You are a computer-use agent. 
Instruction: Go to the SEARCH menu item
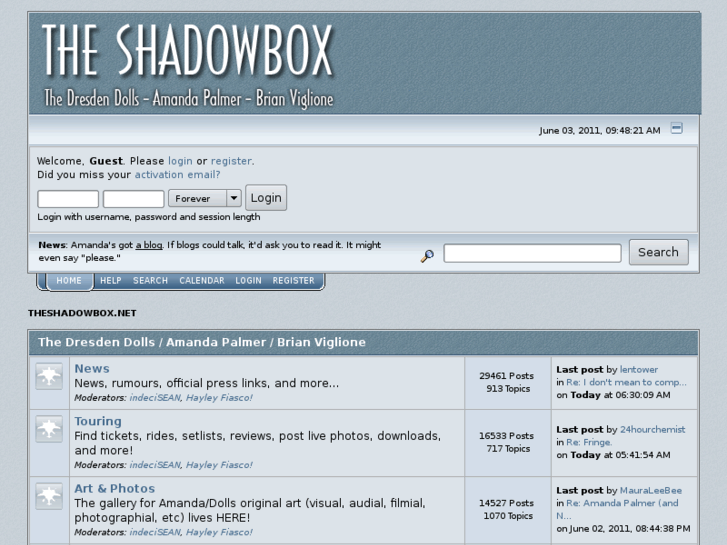150,281
